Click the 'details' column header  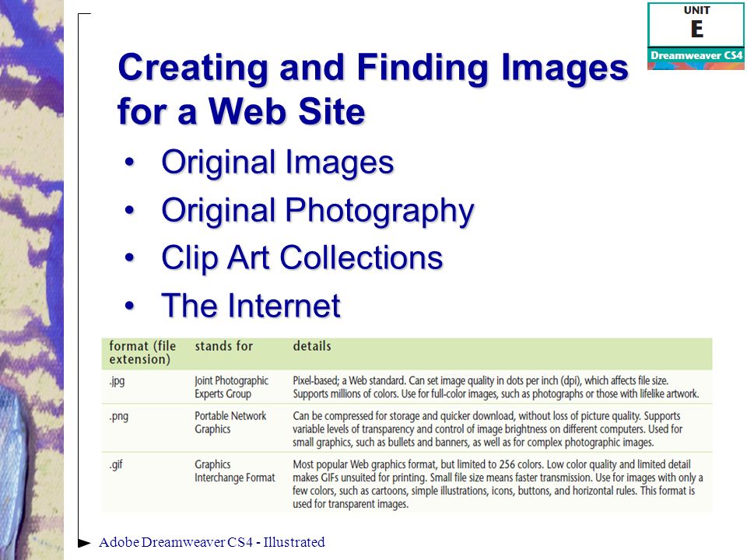click(x=311, y=346)
